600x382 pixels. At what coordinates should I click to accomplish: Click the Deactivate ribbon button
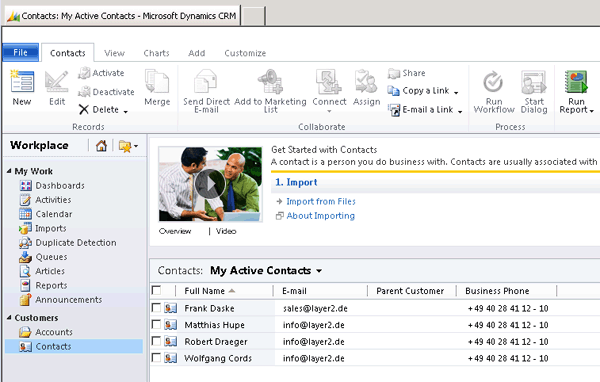click(106, 92)
